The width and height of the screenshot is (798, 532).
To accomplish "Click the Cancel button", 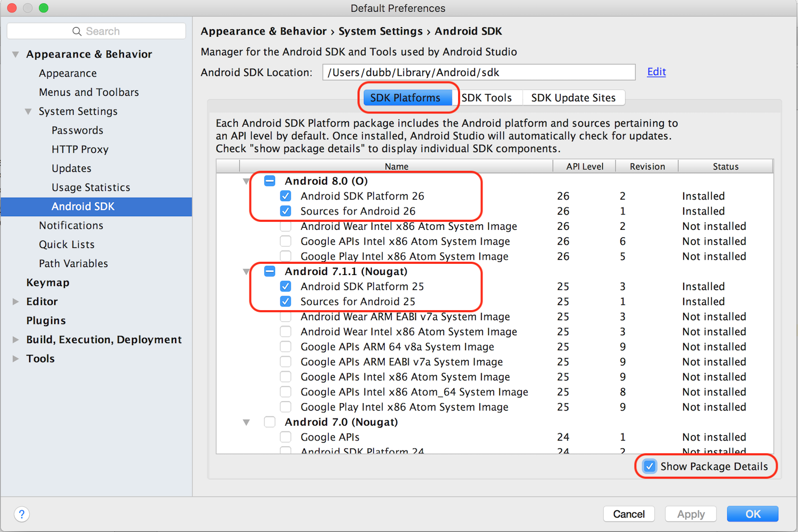I will click(629, 514).
